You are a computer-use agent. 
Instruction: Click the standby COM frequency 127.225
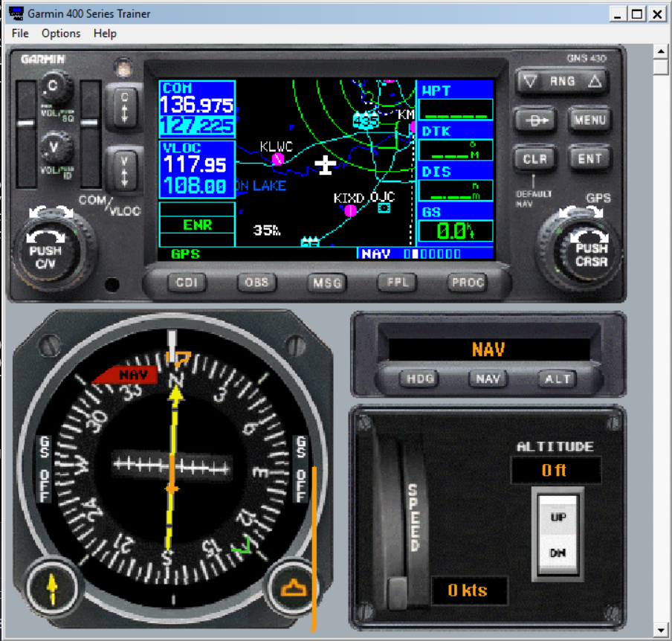[x=197, y=126]
